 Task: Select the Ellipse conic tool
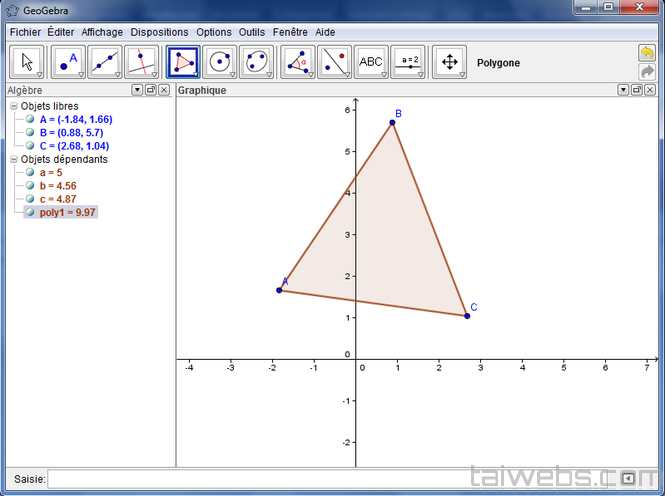click(257, 62)
